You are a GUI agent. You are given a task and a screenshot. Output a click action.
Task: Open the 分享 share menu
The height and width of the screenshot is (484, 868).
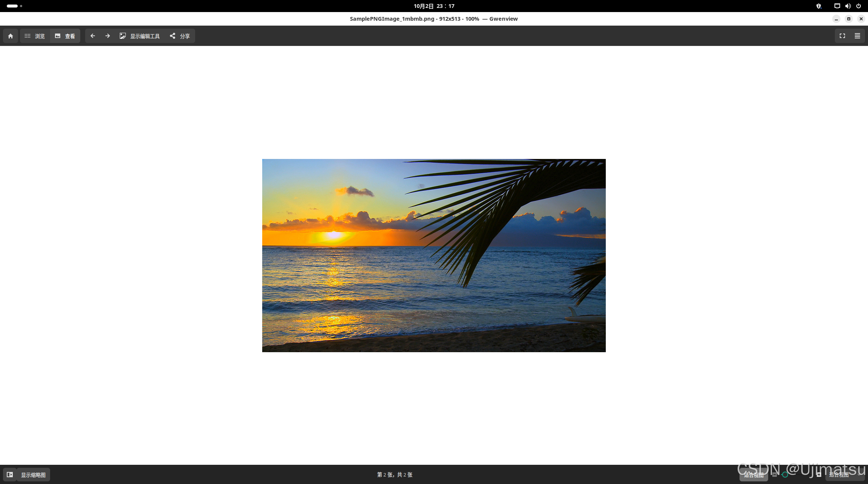[x=180, y=36]
